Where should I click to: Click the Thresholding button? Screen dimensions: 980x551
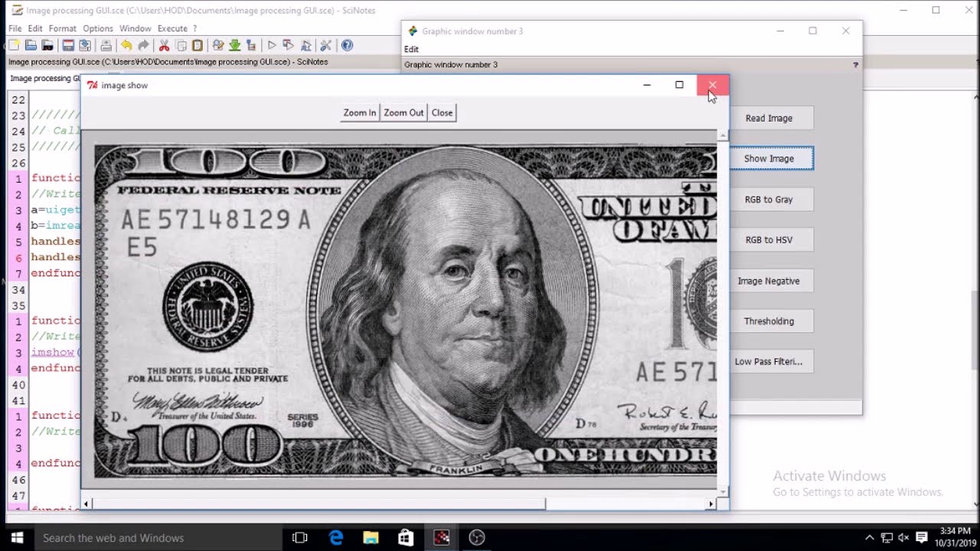(x=769, y=321)
